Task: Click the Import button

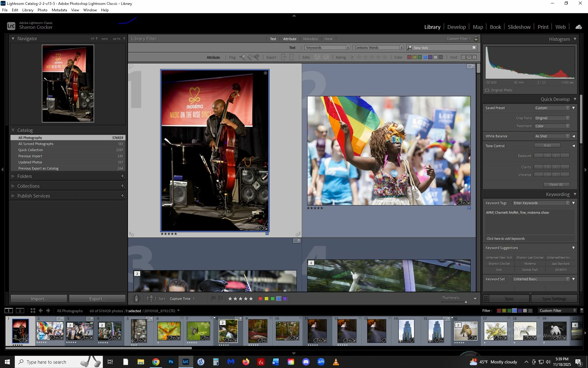Action: pos(39,299)
